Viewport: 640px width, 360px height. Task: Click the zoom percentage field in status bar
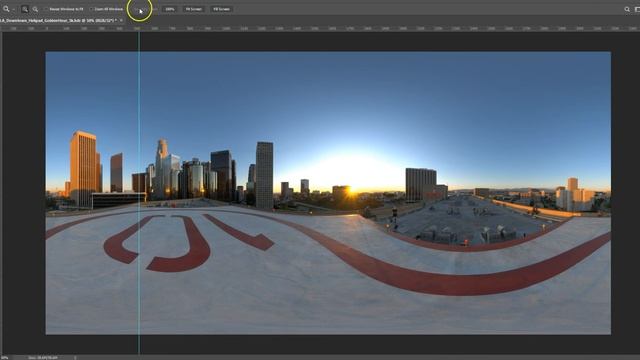pyautogui.click(x=5, y=358)
